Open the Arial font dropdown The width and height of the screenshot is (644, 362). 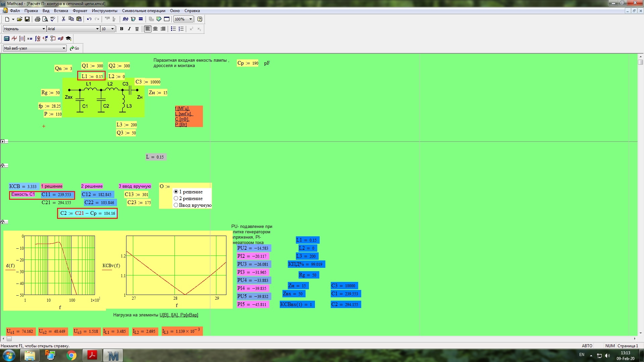point(97,29)
